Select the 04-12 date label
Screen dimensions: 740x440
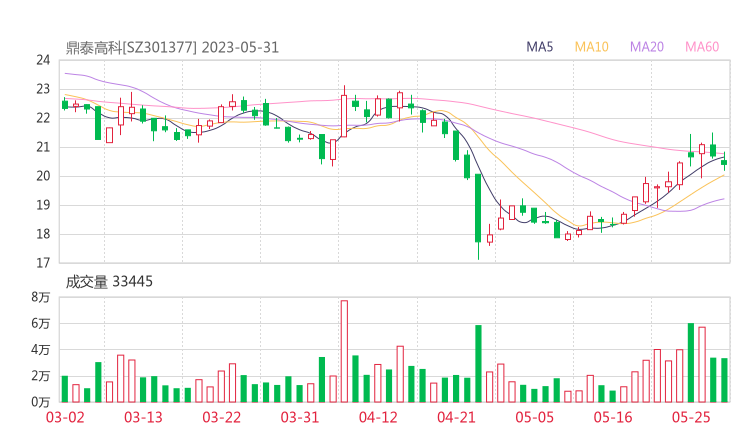[378, 417]
